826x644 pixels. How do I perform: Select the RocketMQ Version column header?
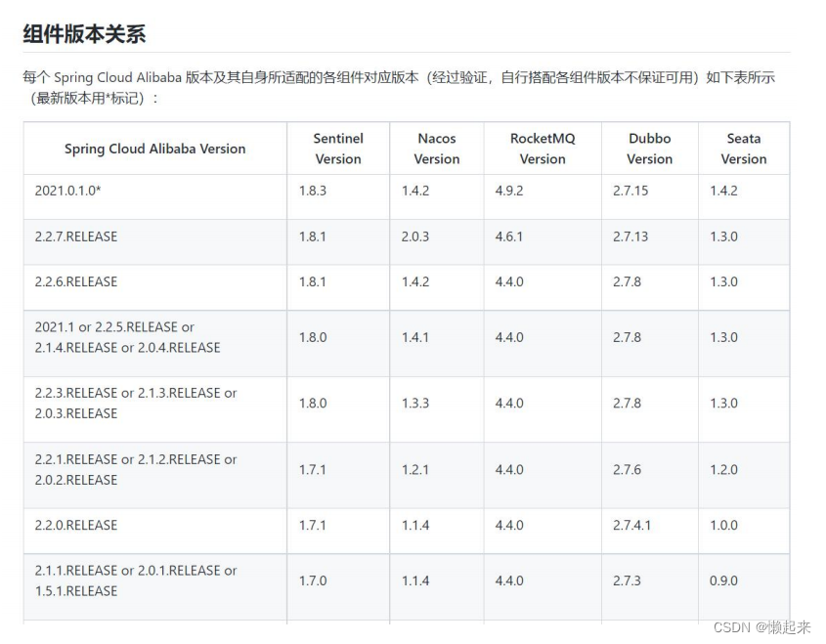pos(543,149)
